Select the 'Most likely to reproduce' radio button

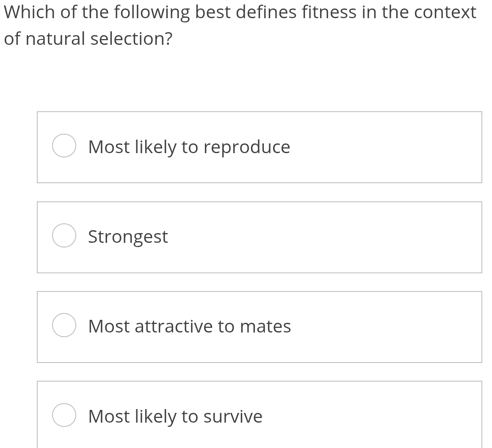64,146
